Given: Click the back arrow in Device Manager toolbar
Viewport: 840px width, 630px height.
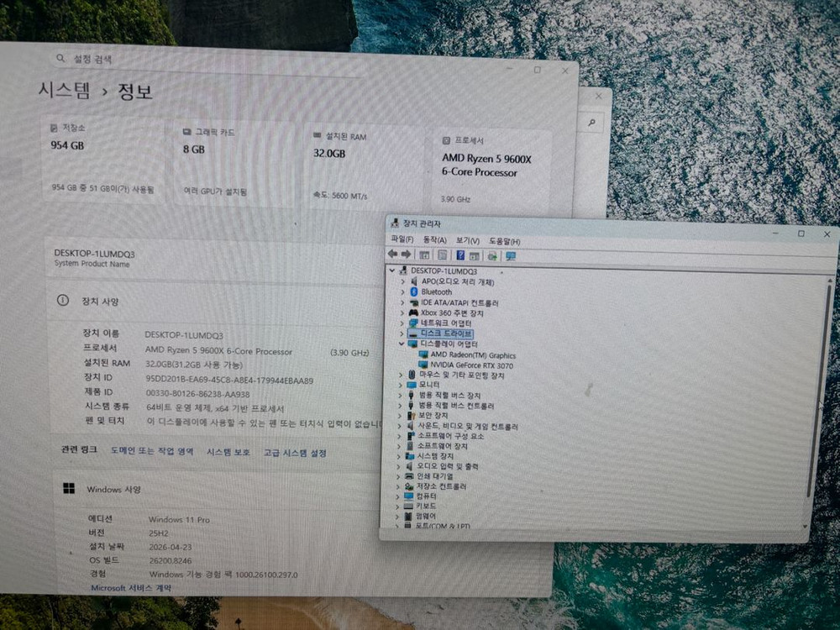Looking at the screenshot, I should (x=392, y=255).
